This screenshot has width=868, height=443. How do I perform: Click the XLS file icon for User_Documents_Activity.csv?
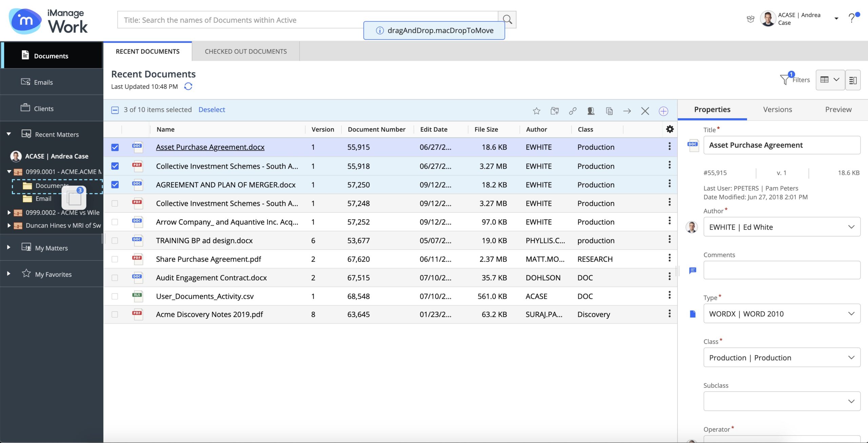(137, 296)
